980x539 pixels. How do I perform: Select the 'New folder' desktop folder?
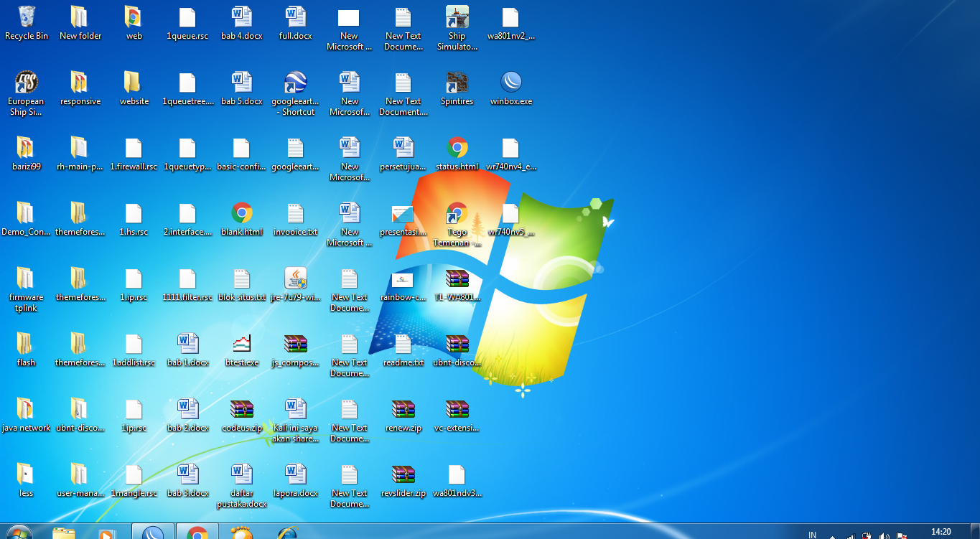80,17
